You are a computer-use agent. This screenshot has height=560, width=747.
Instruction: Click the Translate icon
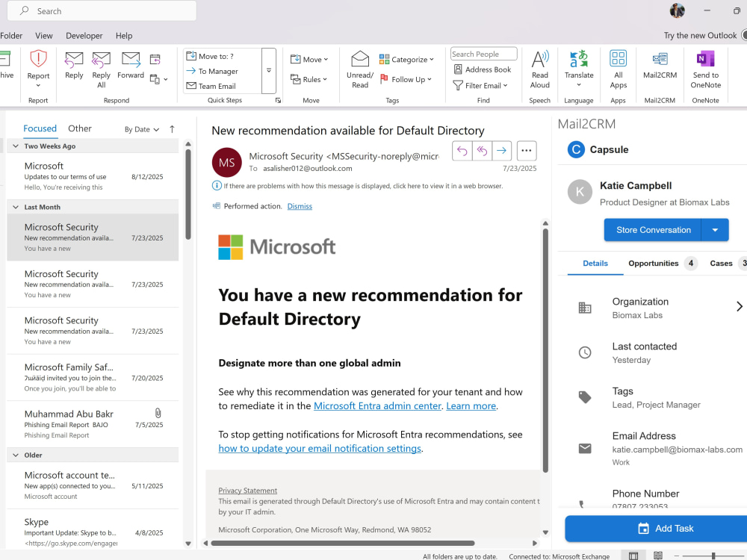click(x=579, y=59)
